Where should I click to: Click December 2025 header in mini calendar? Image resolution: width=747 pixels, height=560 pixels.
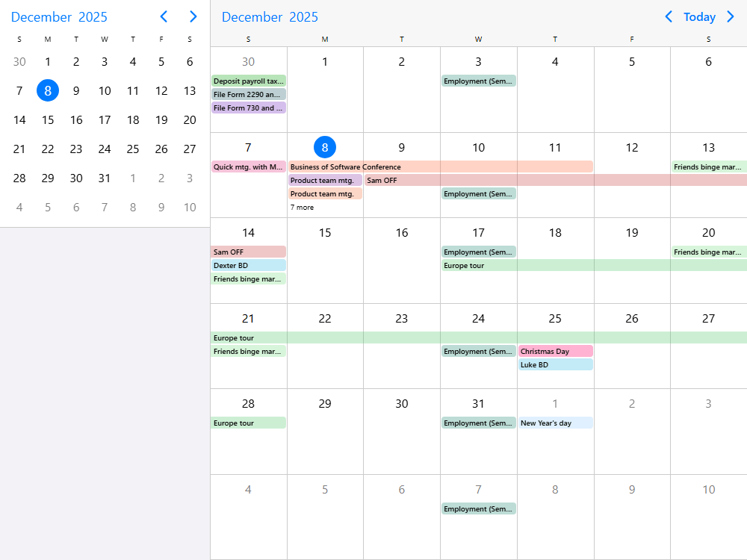(x=59, y=16)
